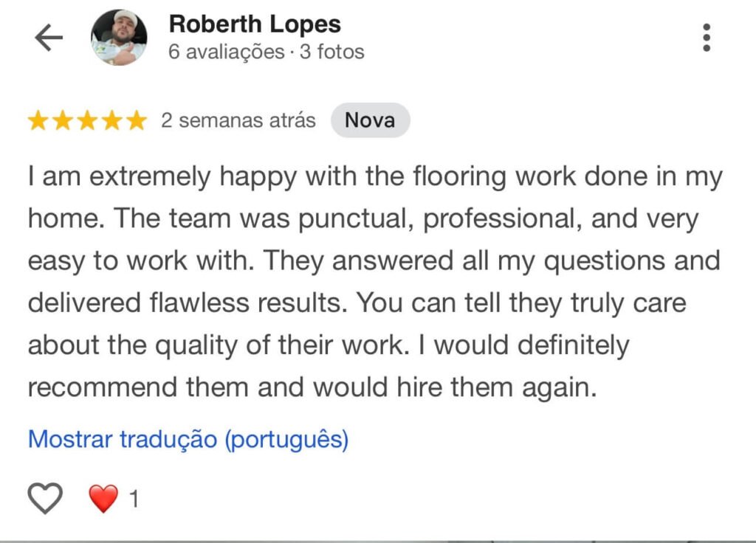The width and height of the screenshot is (756, 543).
Task: View the reviewer's 3 fotos
Action: click(331, 52)
